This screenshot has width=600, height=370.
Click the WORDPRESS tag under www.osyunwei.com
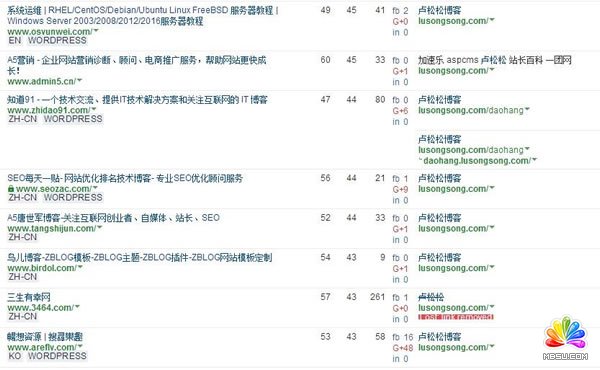point(57,40)
